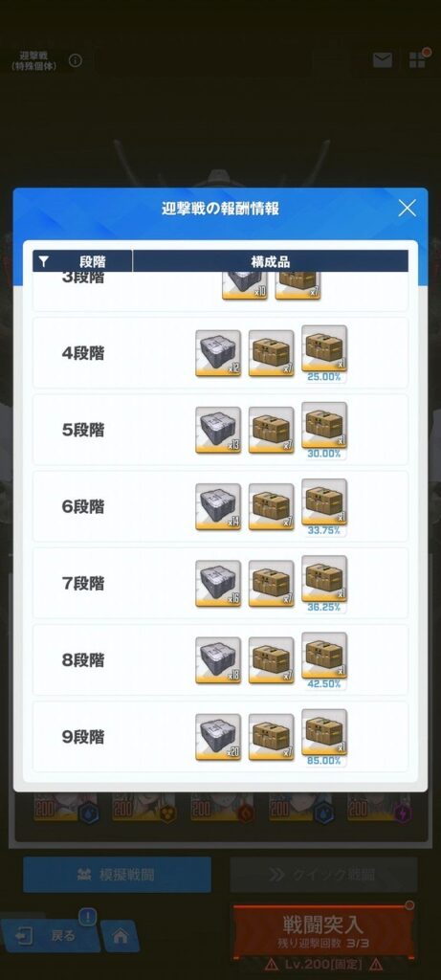Select the silver crate x20 in 9段階 row

(x=218, y=737)
